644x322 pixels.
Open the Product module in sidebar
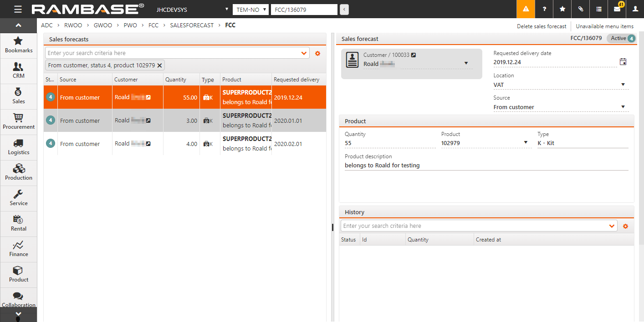tap(19, 274)
